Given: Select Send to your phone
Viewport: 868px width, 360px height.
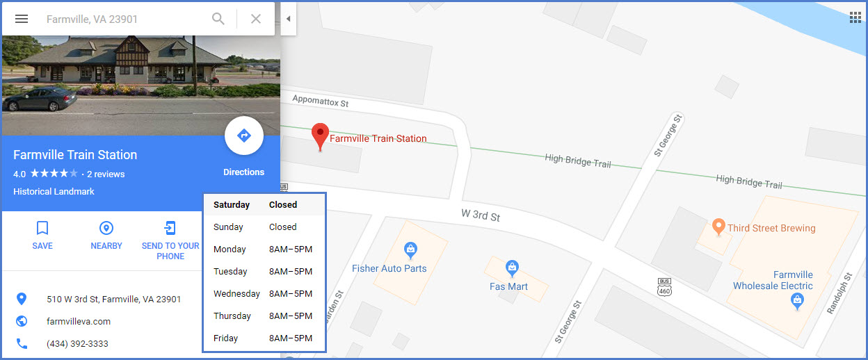Looking at the screenshot, I should point(170,240).
